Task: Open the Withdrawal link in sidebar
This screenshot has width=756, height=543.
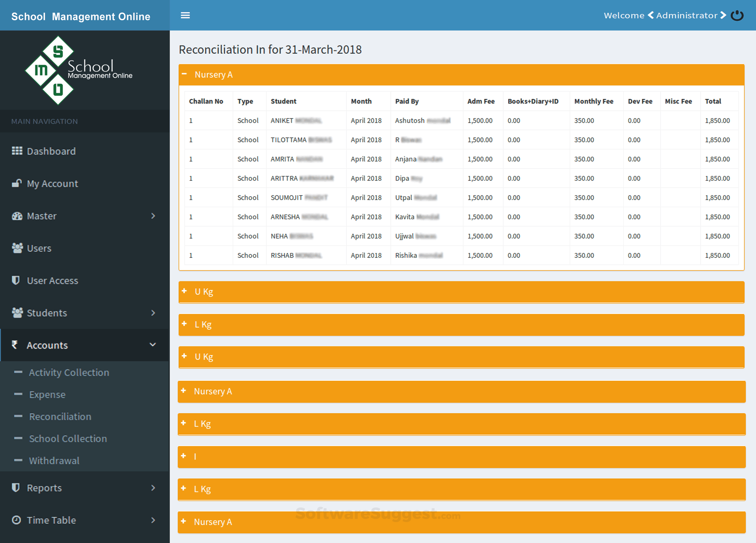Action: click(54, 460)
